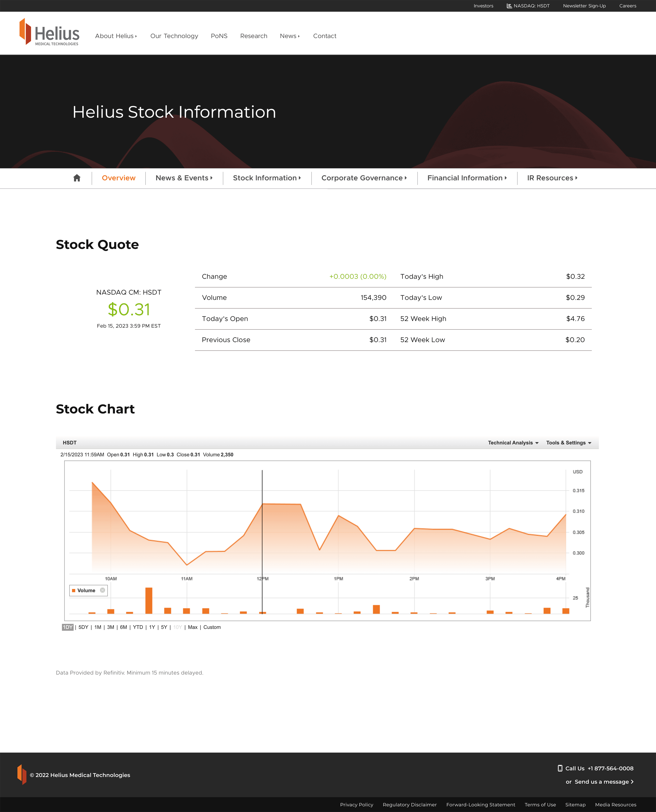The height and width of the screenshot is (812, 656).
Task: Remove the Volume indicator via its x icon
Action: (x=102, y=590)
